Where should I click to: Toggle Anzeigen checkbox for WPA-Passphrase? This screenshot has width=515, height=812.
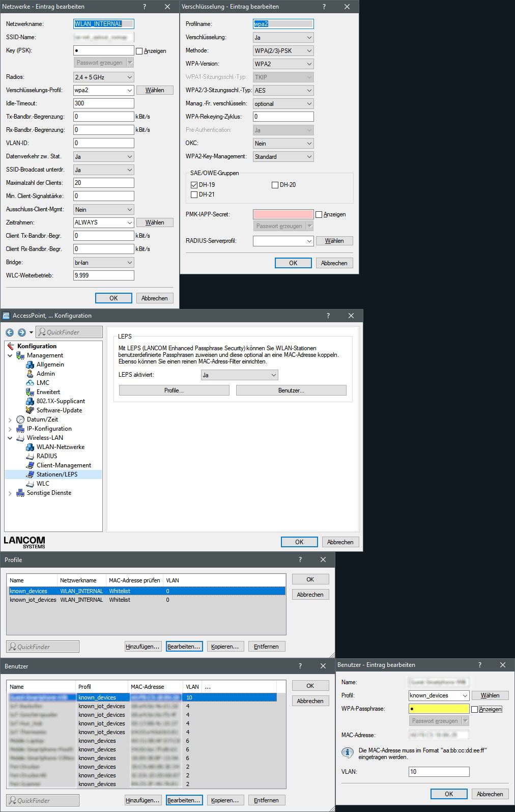pos(474,709)
